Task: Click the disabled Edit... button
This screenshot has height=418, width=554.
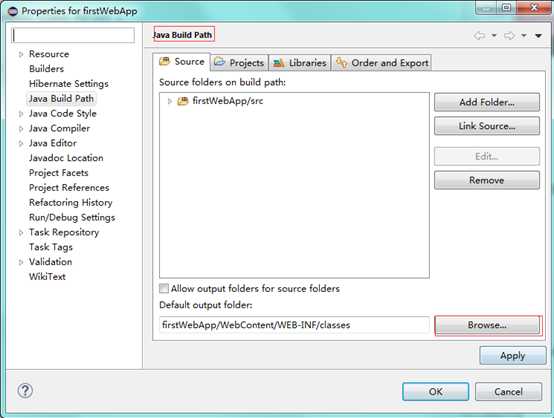Action: click(487, 156)
